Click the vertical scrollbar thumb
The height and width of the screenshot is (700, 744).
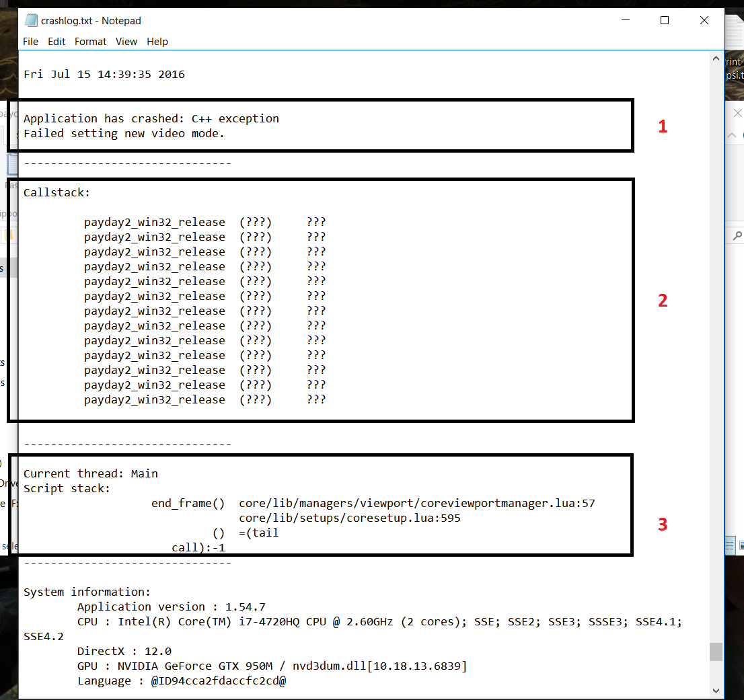(716, 652)
